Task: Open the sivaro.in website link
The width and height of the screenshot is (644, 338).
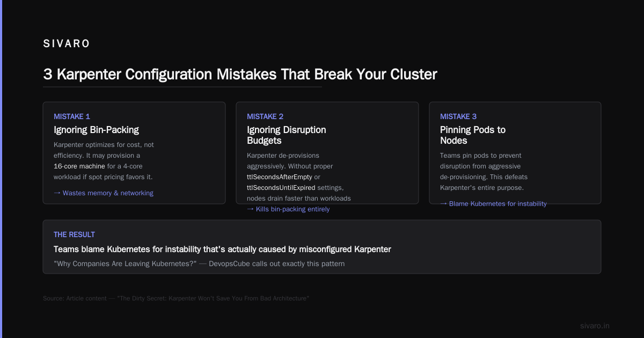Action: 595,326
